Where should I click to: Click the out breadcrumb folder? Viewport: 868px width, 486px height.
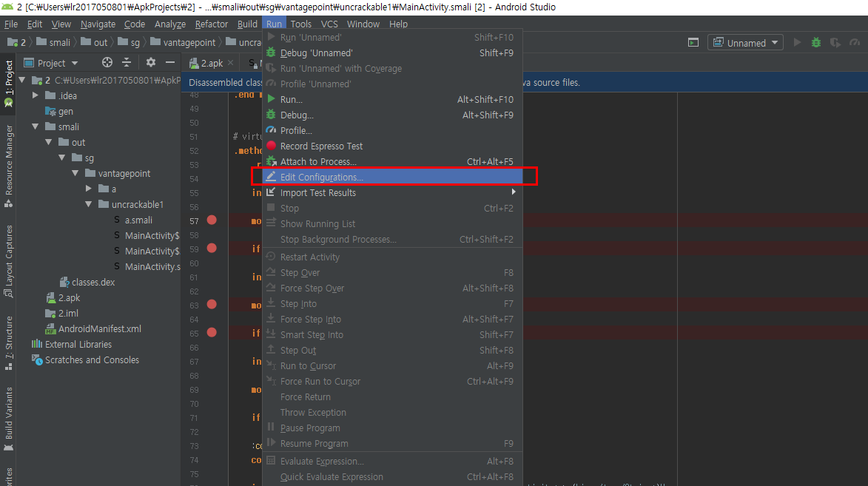[94, 43]
